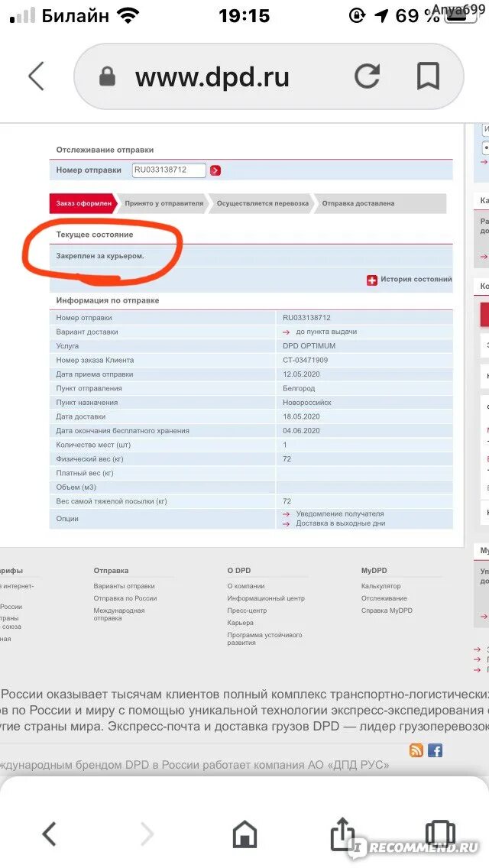
Task: Select the Осуществляется перевозка stage
Action: coord(263,203)
